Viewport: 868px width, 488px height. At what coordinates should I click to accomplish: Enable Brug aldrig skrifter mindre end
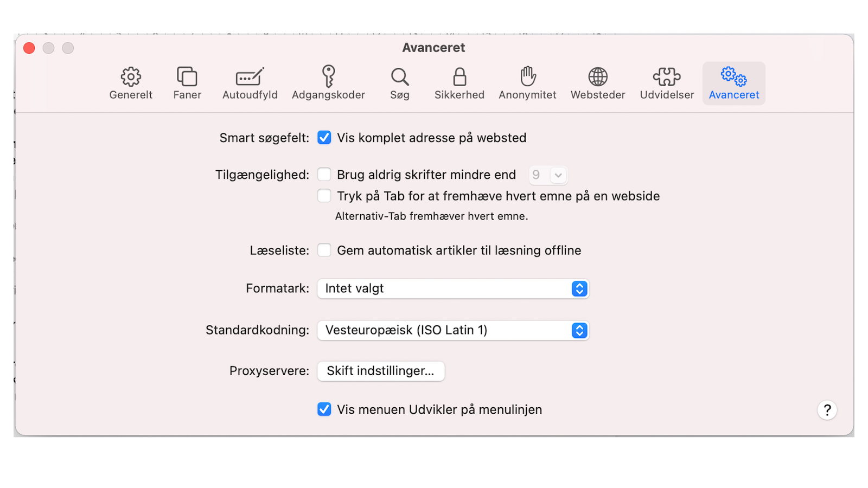pyautogui.click(x=324, y=174)
